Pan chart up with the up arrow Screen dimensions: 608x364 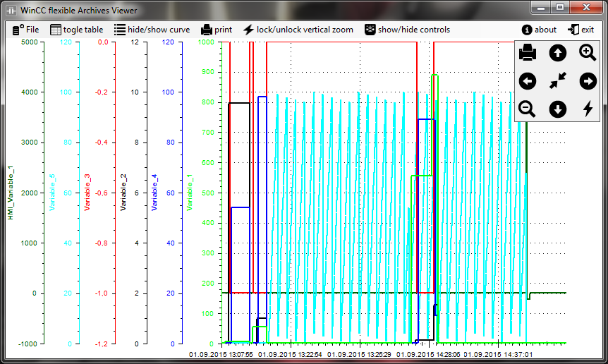click(x=557, y=52)
